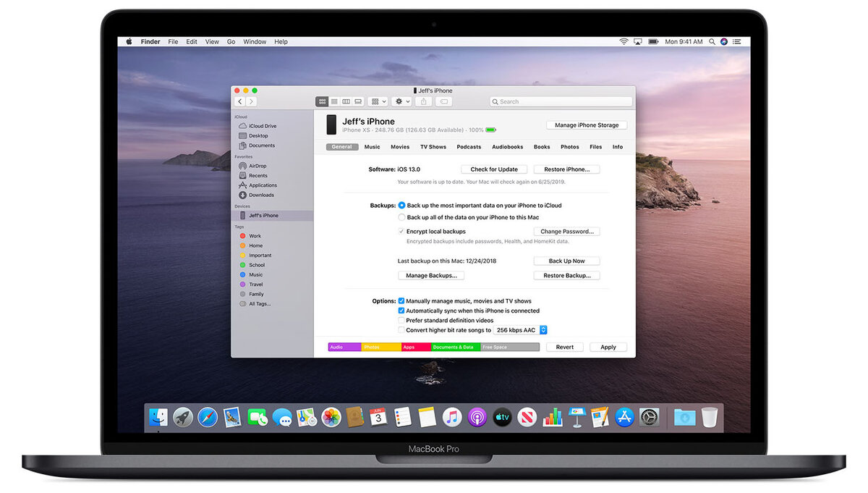The height and width of the screenshot is (493, 868).
Task: Open Messages from the Dock
Action: coord(282,417)
